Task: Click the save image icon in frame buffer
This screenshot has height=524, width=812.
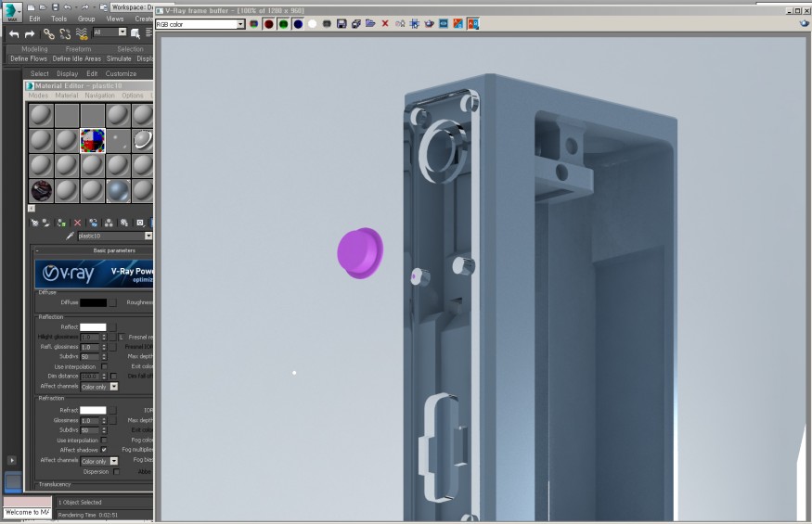Action: point(342,23)
